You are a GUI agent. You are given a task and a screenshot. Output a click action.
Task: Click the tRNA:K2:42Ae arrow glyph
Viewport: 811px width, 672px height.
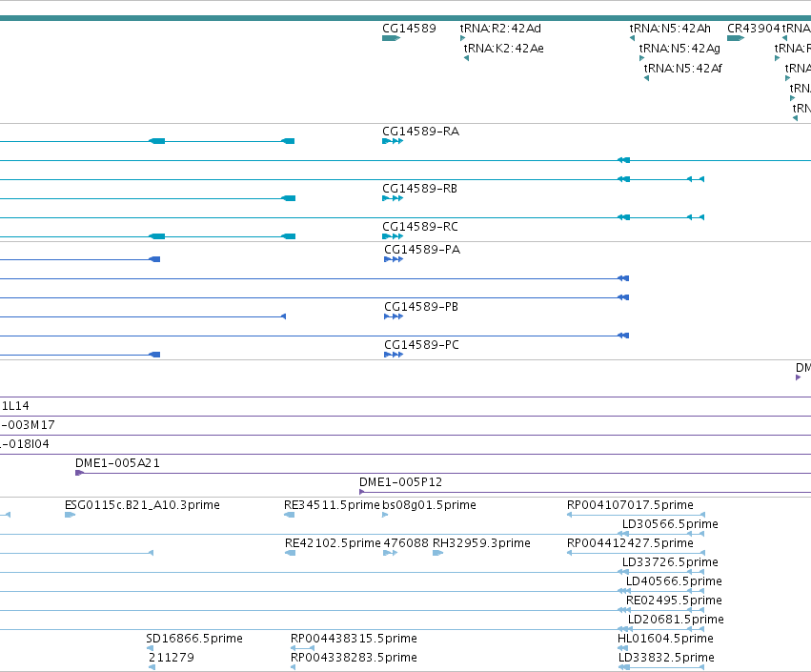(x=467, y=58)
